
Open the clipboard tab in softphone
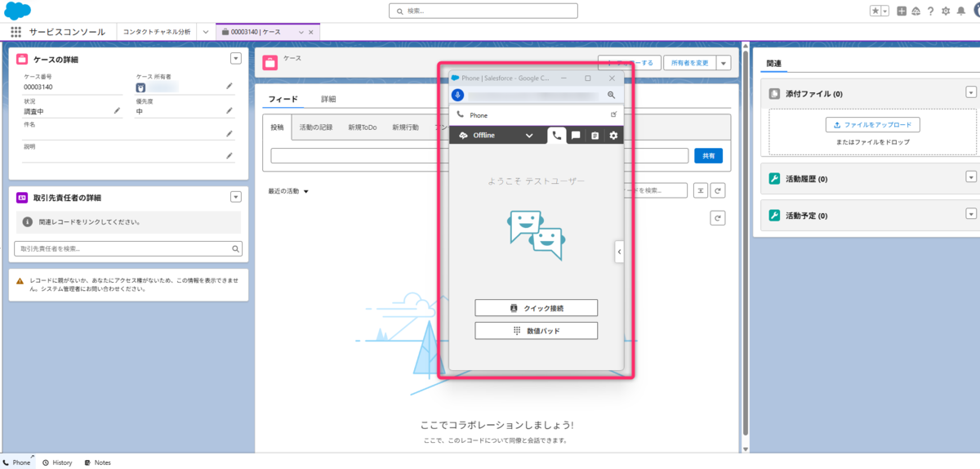click(595, 136)
